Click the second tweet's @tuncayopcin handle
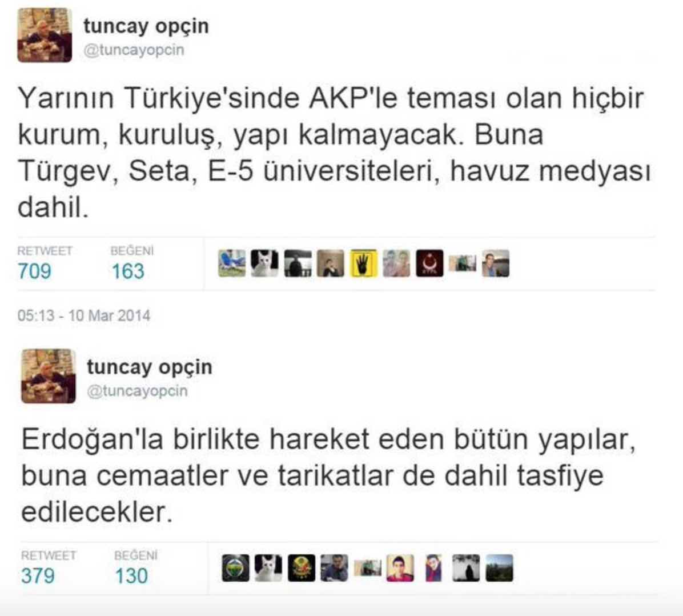Screen dimensions: 683x616 [137, 391]
